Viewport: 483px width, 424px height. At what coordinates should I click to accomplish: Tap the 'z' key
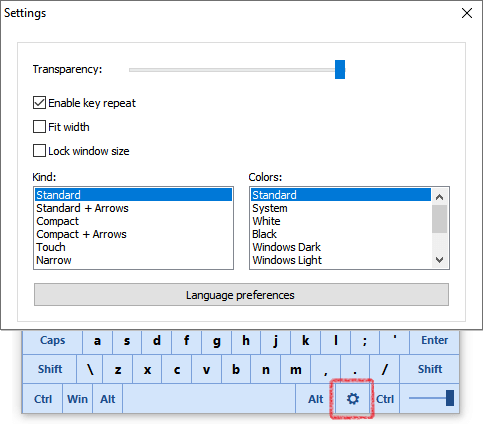pos(118,369)
